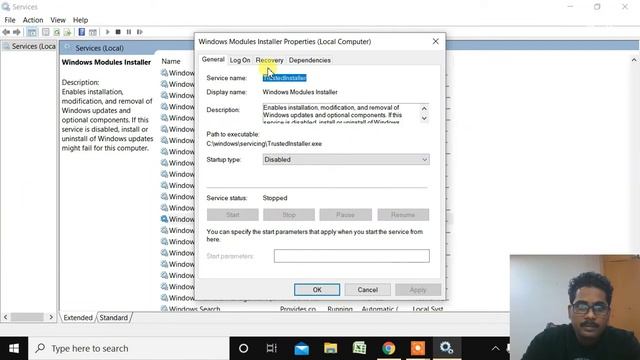The height and width of the screenshot is (360, 640).
Task: Click services list scroll up arrow
Action: (x=634, y=60)
